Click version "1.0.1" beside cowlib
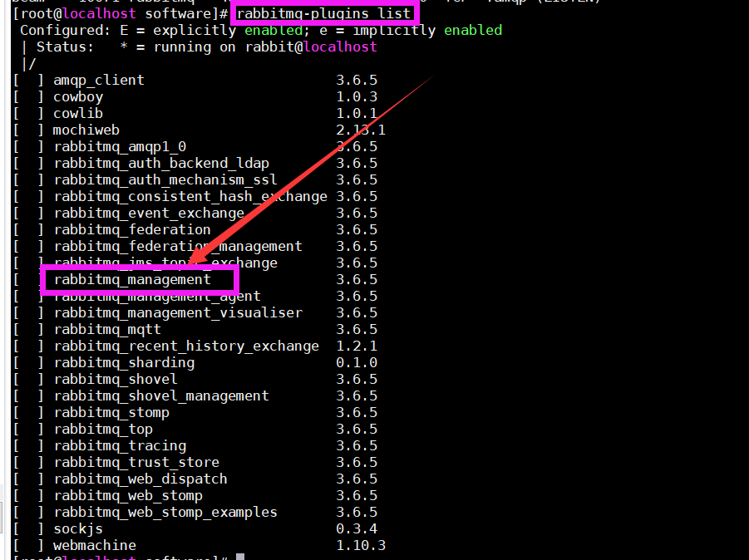This screenshot has width=749, height=560. coord(357,113)
